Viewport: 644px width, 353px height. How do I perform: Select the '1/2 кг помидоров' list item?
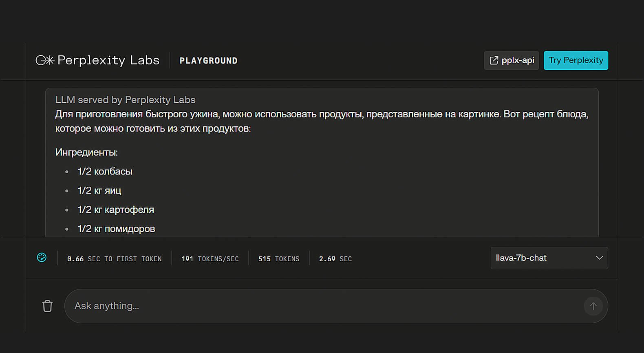tap(116, 229)
